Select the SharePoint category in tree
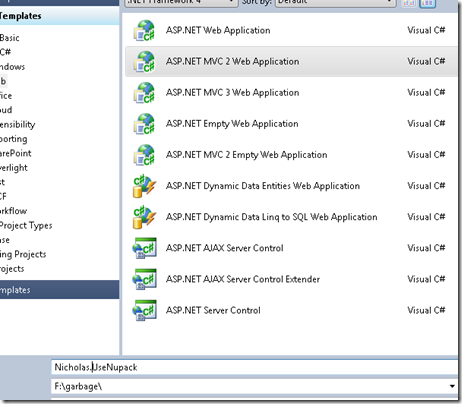 pos(15,153)
